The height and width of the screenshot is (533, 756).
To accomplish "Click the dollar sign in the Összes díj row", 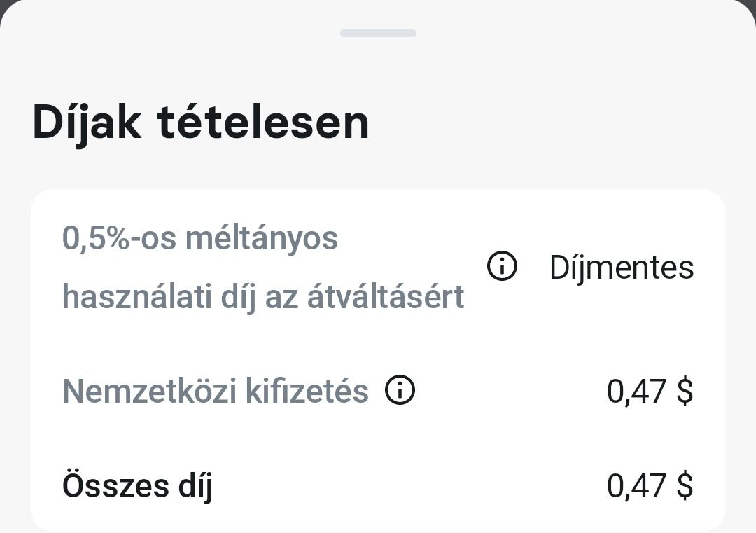I will (x=685, y=486).
